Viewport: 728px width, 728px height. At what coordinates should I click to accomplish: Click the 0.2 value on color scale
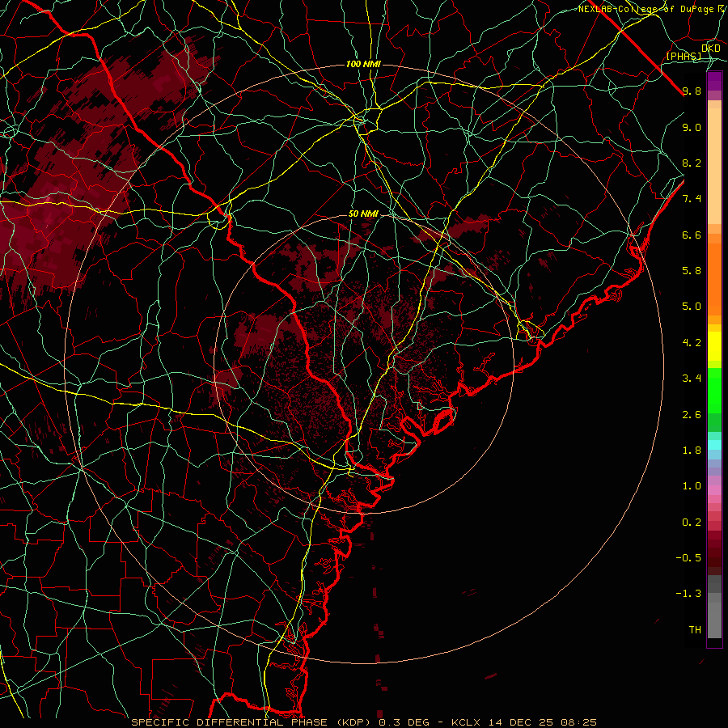click(692, 523)
